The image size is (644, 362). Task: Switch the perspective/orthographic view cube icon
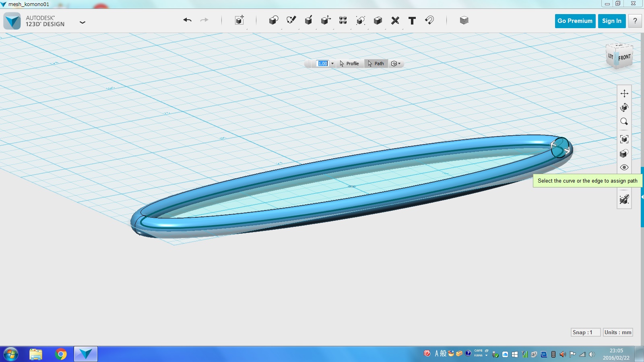pos(624,153)
